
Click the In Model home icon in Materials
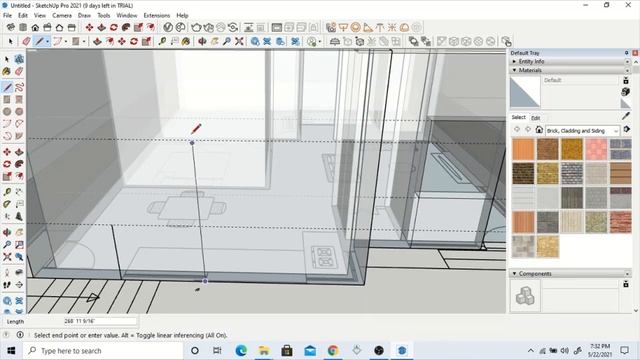539,130
